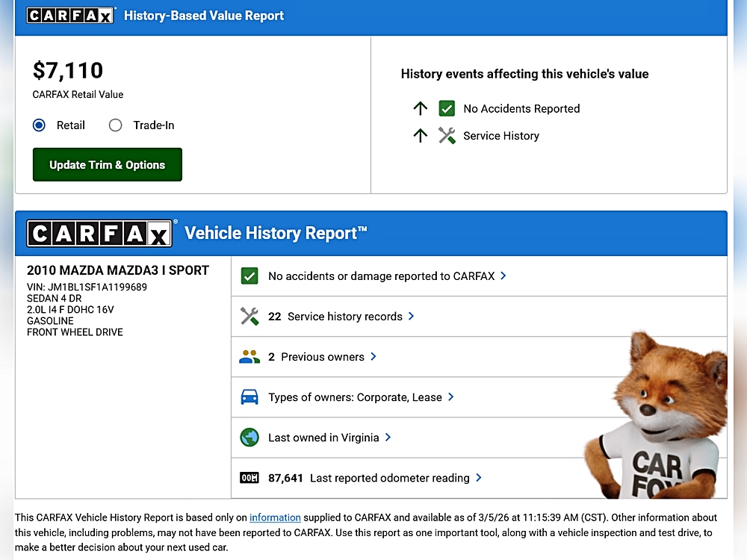Screen dimensions: 747x560
Task: Open the Previous owners section
Action: (322, 357)
